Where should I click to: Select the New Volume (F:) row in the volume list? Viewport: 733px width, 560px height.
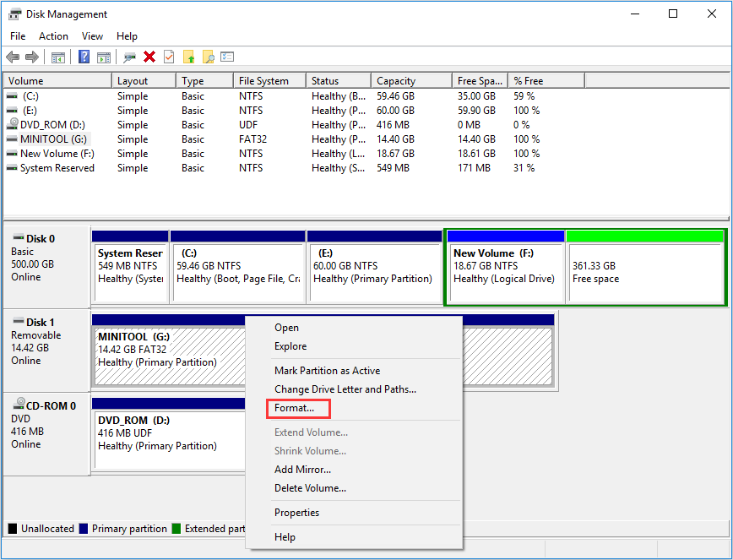point(57,154)
